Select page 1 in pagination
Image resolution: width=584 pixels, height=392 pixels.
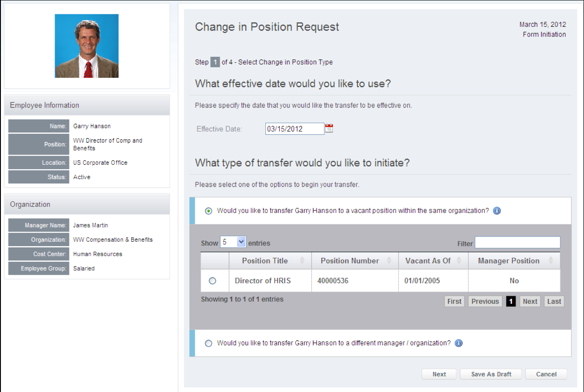coord(511,301)
